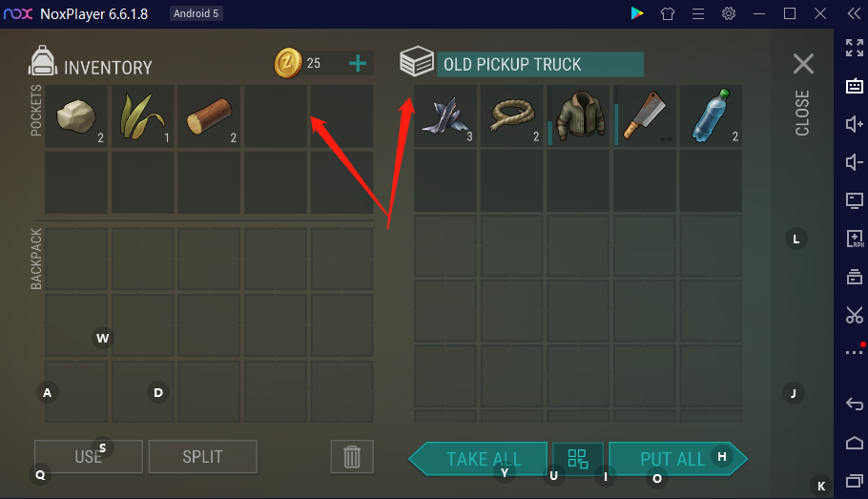This screenshot has width=868, height=499.
Task: Add coins with the plus icon
Action: (x=358, y=63)
